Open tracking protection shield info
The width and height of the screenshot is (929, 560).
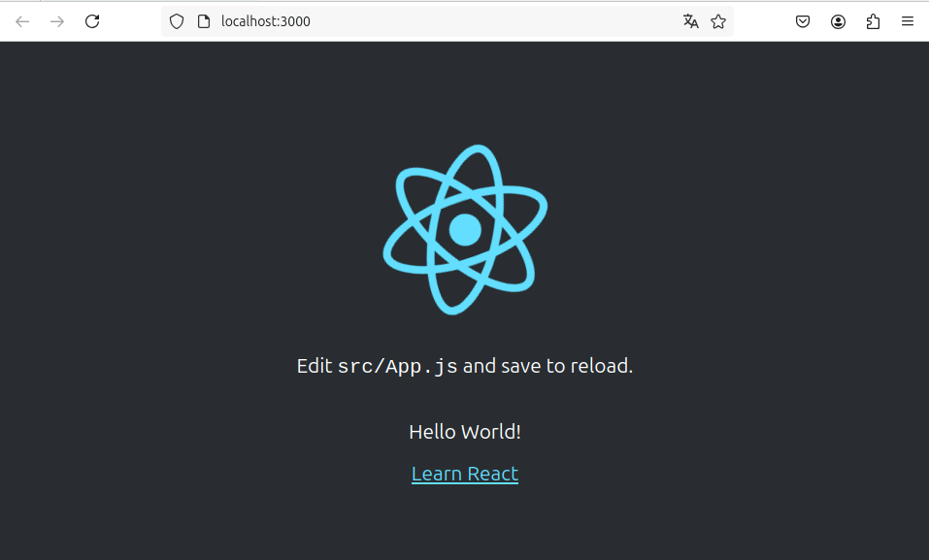tap(177, 22)
